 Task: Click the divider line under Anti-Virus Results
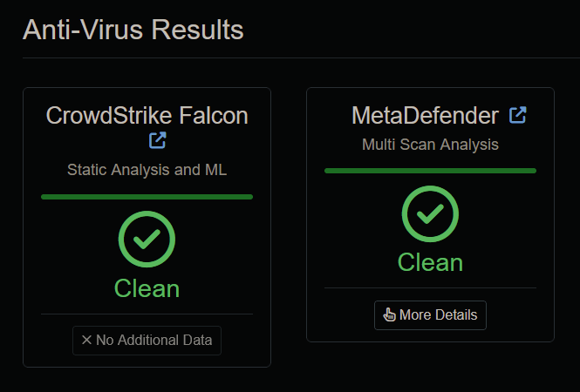click(x=290, y=58)
